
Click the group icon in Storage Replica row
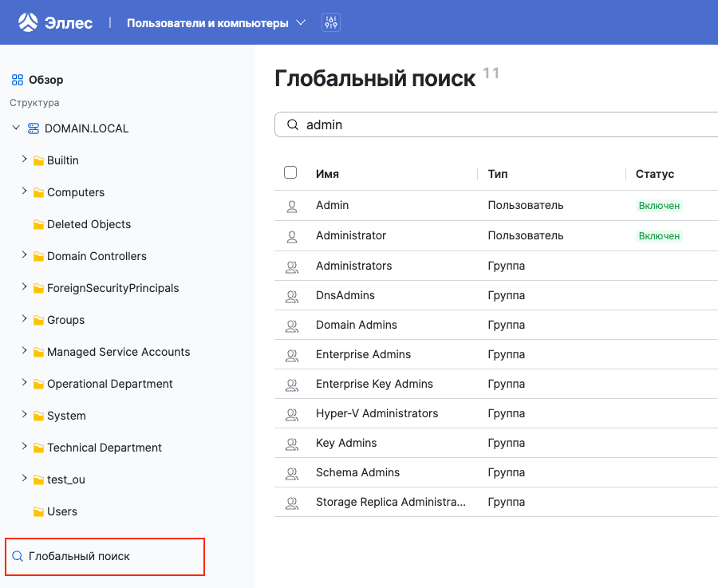point(292,503)
